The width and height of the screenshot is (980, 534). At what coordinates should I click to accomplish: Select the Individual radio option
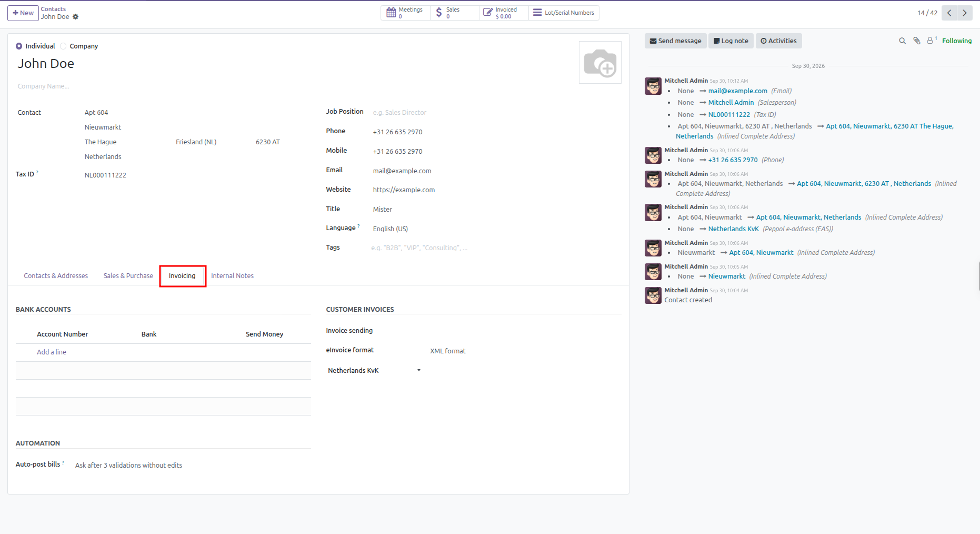click(x=19, y=46)
